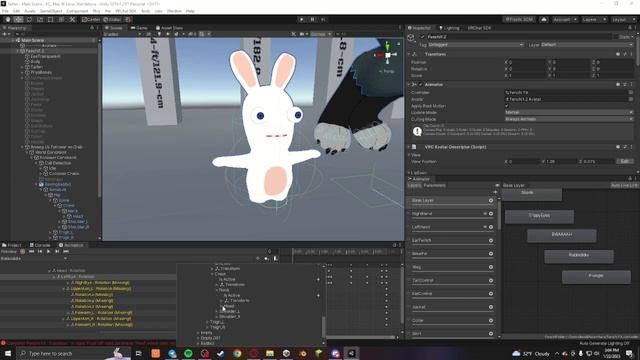This screenshot has height=360, width=640.
Task: Switch to the Lighting tab
Action: pos(449,28)
